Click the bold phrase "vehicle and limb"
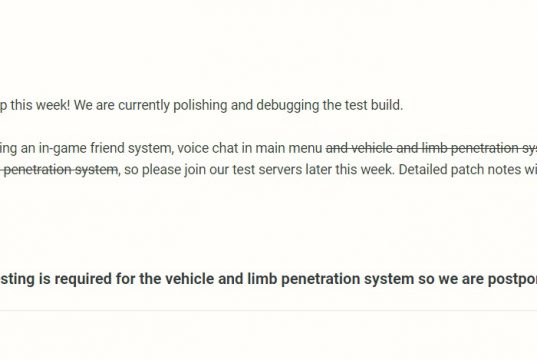Viewport: 537px width, 360px height. pos(221,278)
